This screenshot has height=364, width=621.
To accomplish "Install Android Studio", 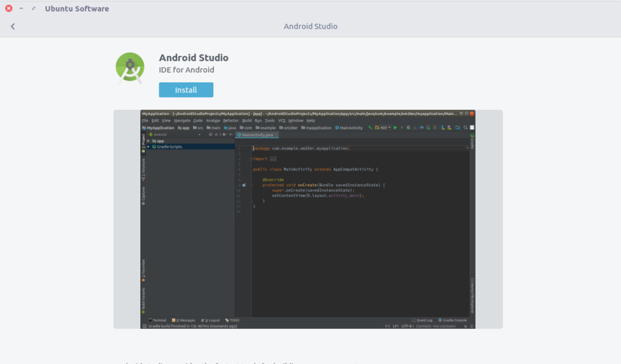I will [186, 90].
